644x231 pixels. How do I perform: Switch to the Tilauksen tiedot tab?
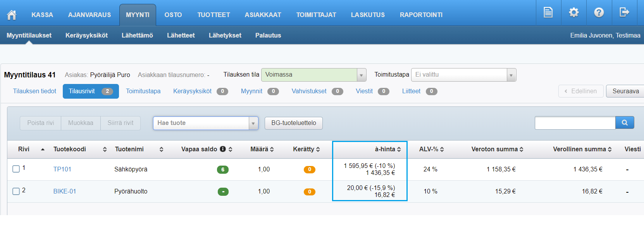pos(34,91)
